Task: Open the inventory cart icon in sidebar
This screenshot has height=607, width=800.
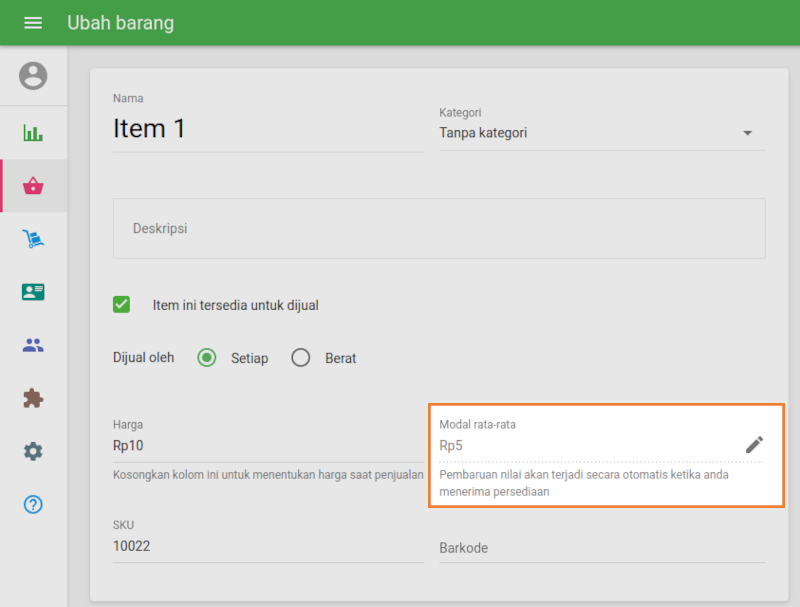Action: coord(33,239)
